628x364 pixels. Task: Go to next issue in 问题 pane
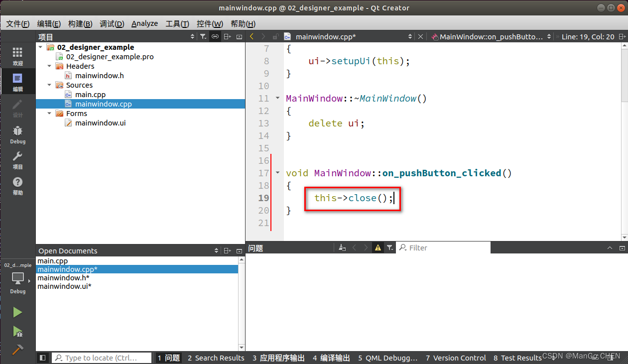point(366,247)
